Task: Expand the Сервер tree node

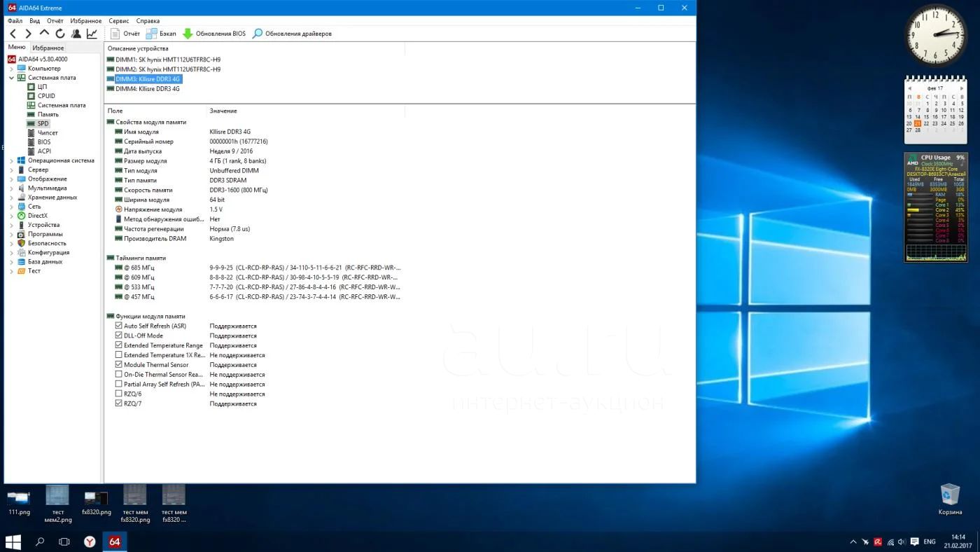Action: tap(12, 170)
